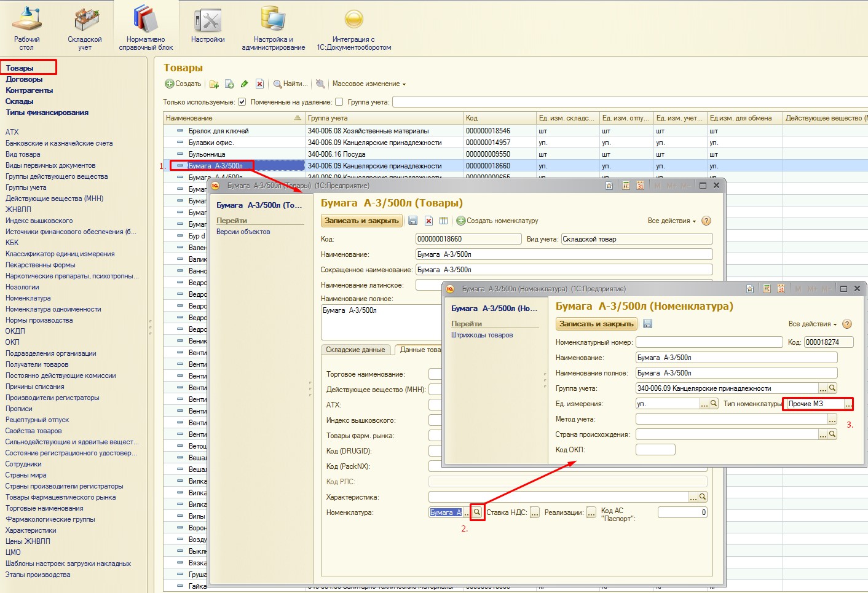Click the help question mark in Номенклатура window

pos(846,324)
